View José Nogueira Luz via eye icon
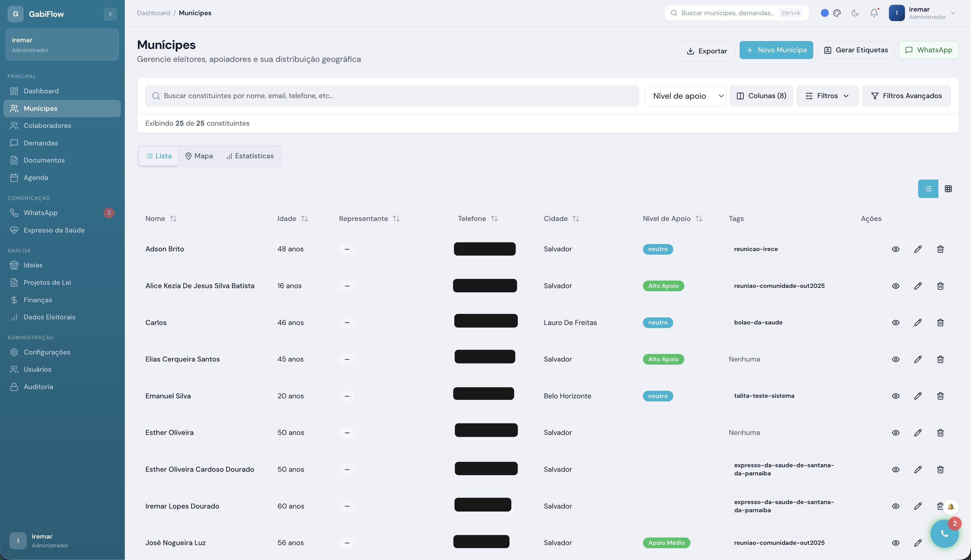Viewport: 971px width, 560px height. point(896,543)
